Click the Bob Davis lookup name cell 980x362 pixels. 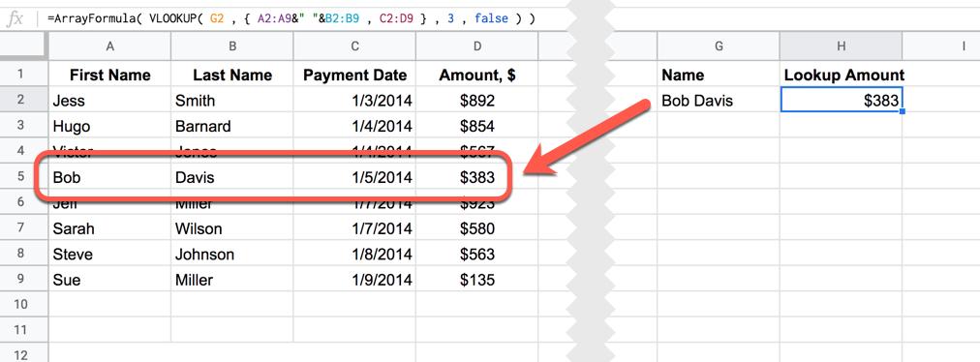[x=719, y=100]
